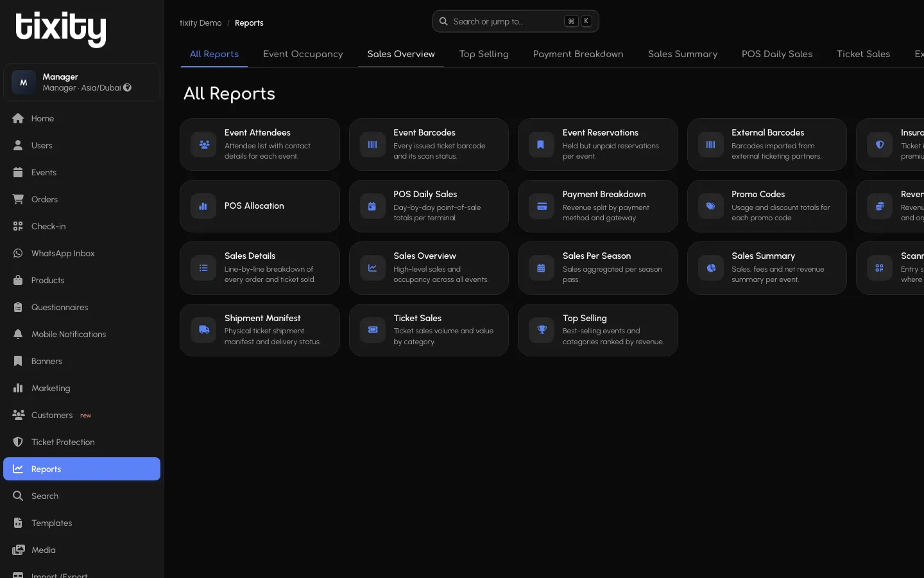Click the Orders shopping cart icon
The height and width of the screenshot is (578, 924).
[x=18, y=199]
